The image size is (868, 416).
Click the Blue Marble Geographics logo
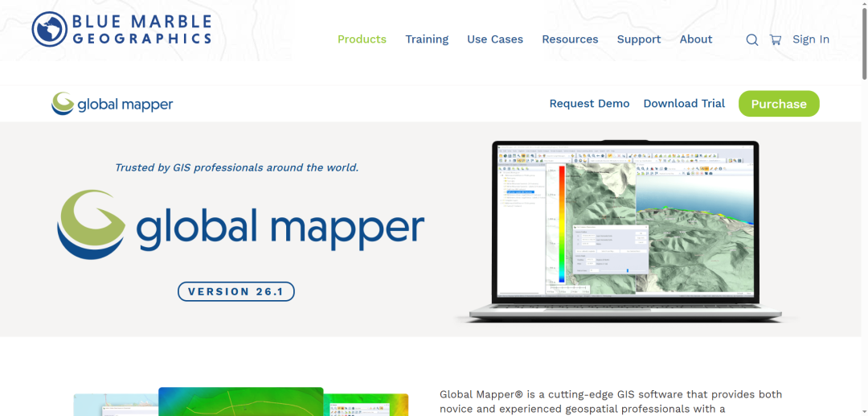point(122,29)
